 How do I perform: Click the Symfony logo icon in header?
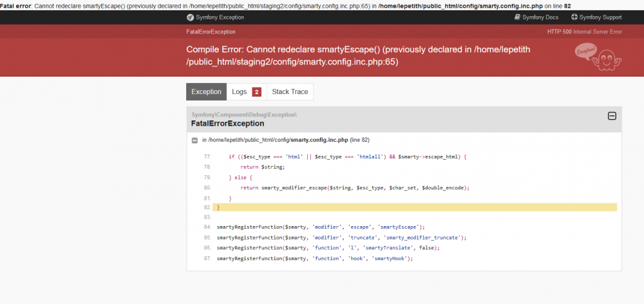[191, 17]
